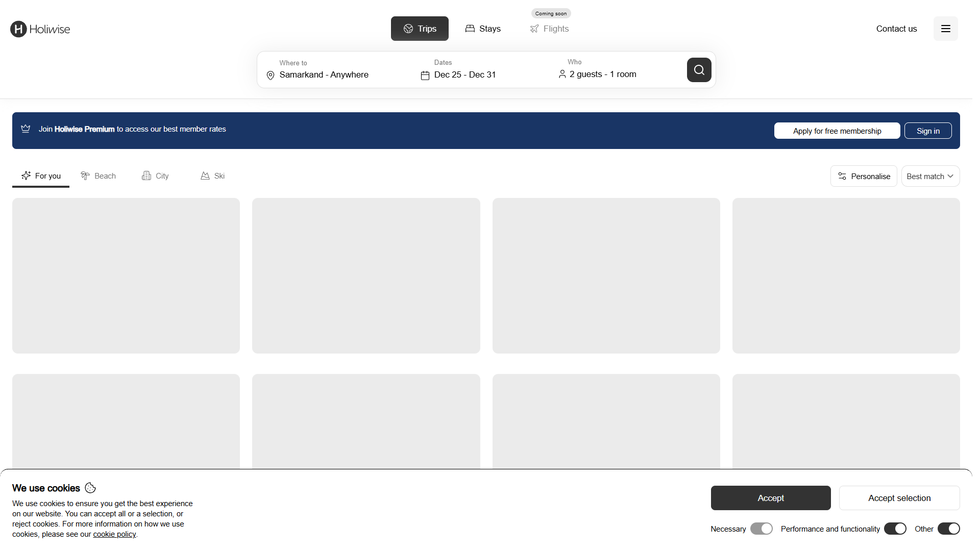Click the Accept cookies button
The width and height of the screenshot is (980, 551).
(x=771, y=498)
